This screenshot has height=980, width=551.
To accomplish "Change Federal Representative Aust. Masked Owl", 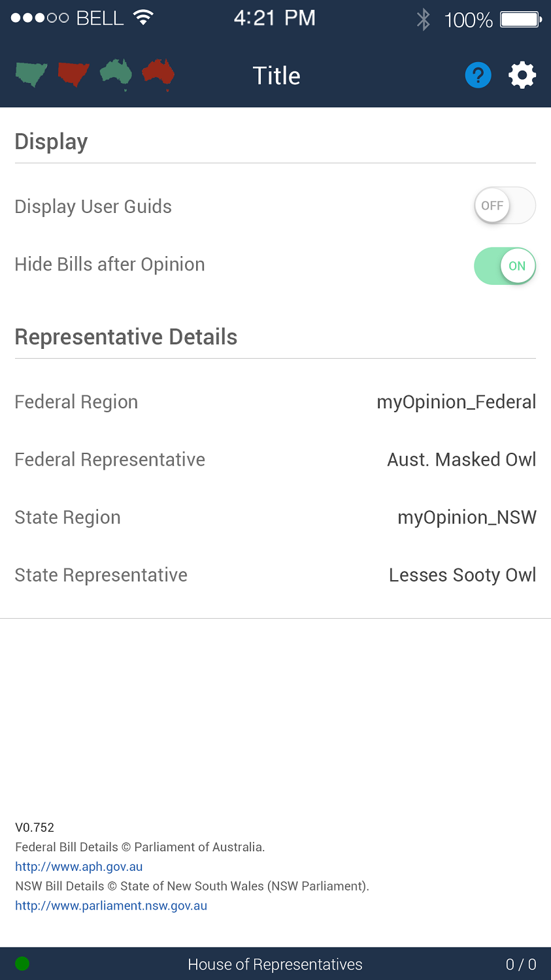I will coord(461,460).
